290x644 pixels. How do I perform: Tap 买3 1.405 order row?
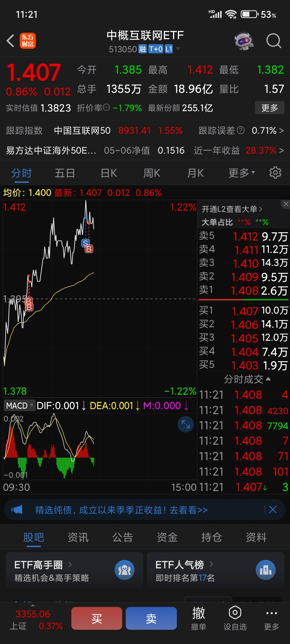click(x=243, y=338)
